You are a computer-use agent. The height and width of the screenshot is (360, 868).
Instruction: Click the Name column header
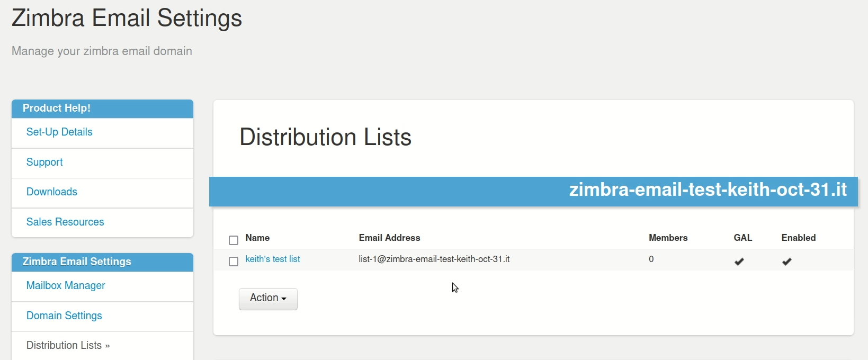[256, 238]
